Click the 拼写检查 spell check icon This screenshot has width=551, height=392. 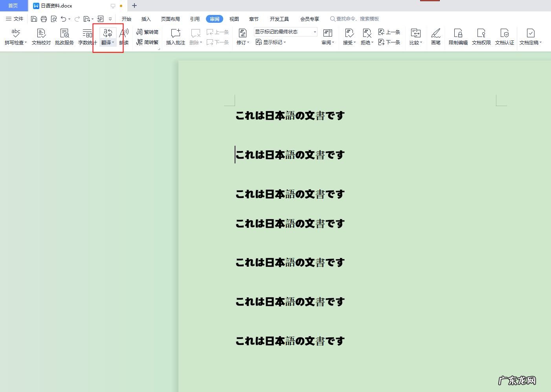pyautogui.click(x=16, y=33)
